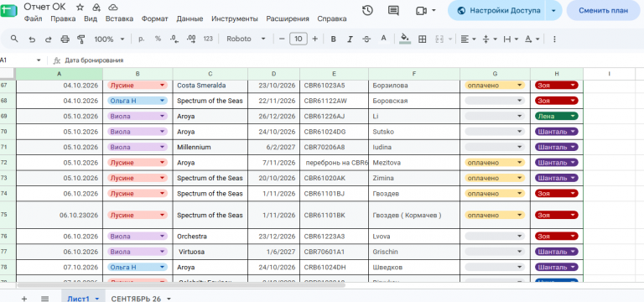
Task: Click the move to folder icon
Action: point(96,7)
